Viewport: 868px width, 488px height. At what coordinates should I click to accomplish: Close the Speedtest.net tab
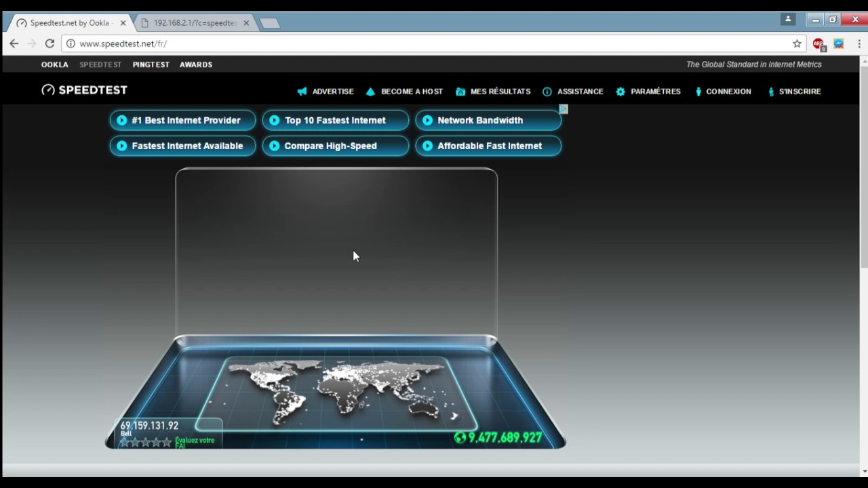[x=123, y=23]
